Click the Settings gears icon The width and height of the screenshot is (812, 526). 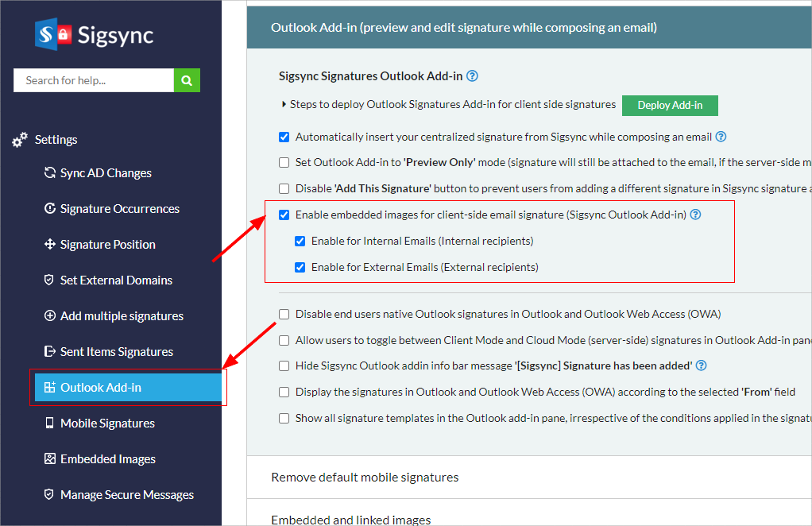click(20, 140)
